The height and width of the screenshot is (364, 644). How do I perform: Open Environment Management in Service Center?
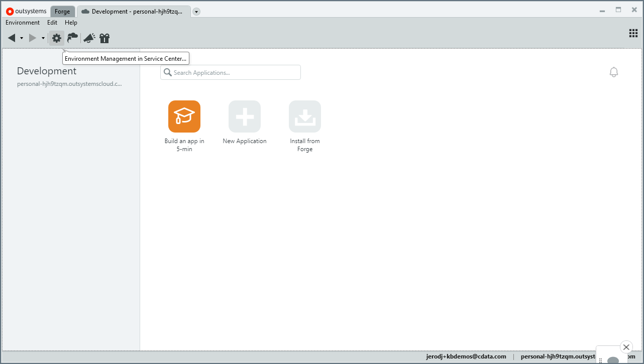[x=56, y=38]
